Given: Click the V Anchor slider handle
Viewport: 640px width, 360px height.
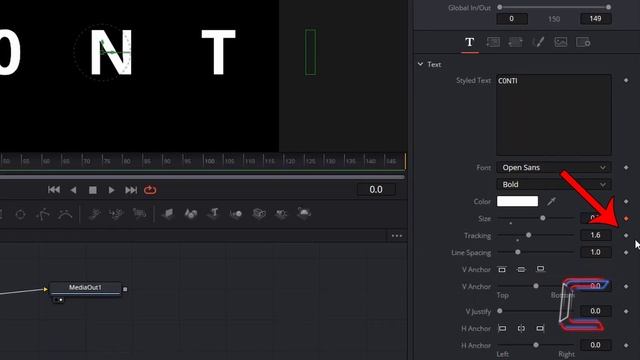Looking at the screenshot, I should pyautogui.click(x=536, y=286).
